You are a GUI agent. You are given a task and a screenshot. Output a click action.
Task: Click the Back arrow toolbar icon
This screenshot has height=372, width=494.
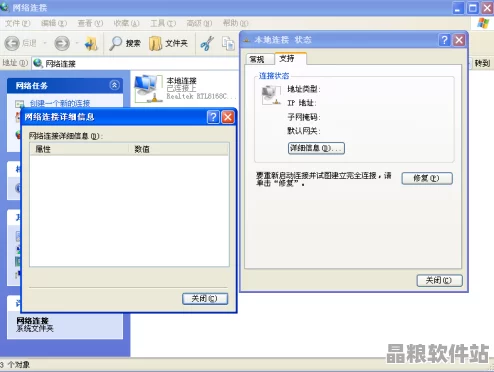click(x=12, y=43)
